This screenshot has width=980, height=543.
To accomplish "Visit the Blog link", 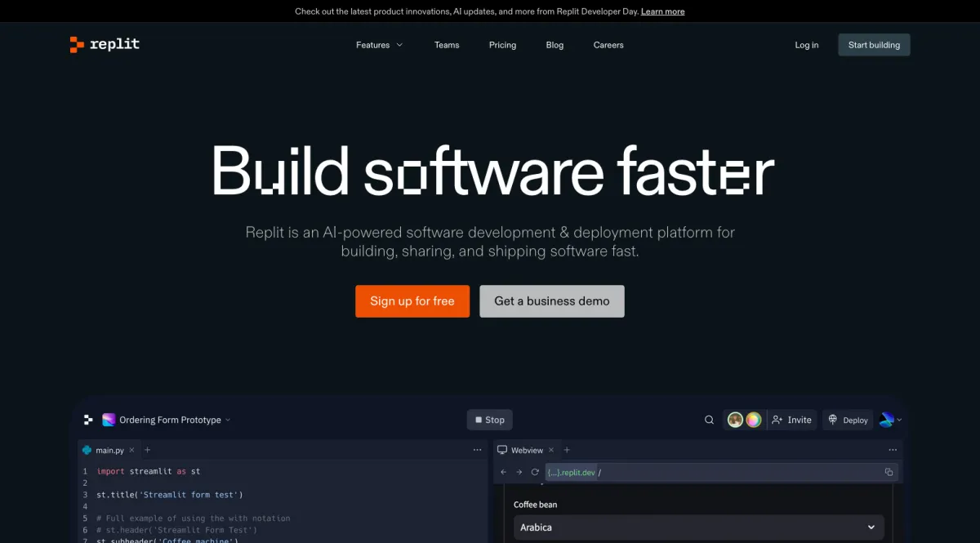I will point(555,45).
